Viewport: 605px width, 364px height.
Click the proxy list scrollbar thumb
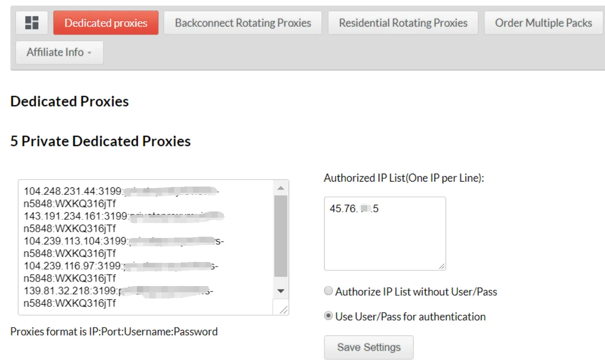(x=281, y=236)
